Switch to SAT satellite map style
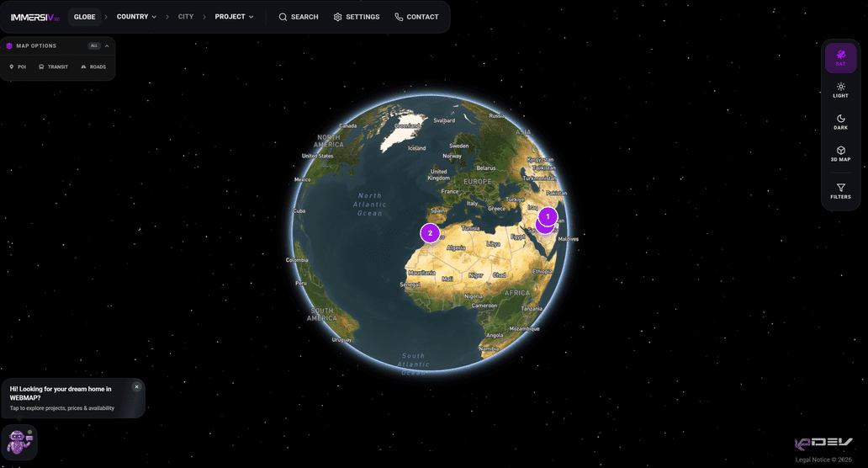This screenshot has width=868, height=468. (840, 57)
